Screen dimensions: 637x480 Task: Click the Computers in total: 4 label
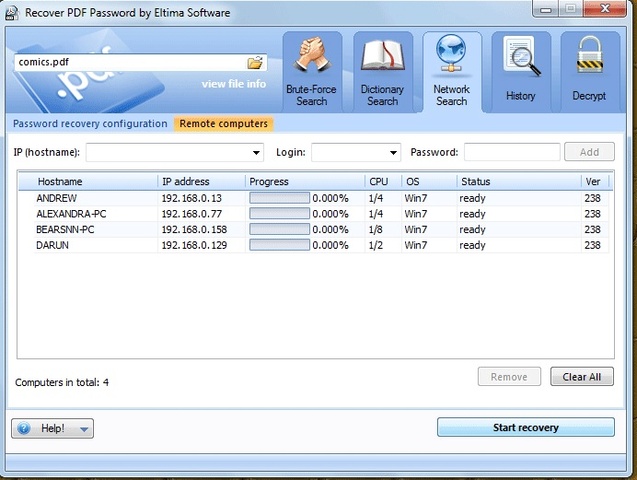tap(62, 383)
